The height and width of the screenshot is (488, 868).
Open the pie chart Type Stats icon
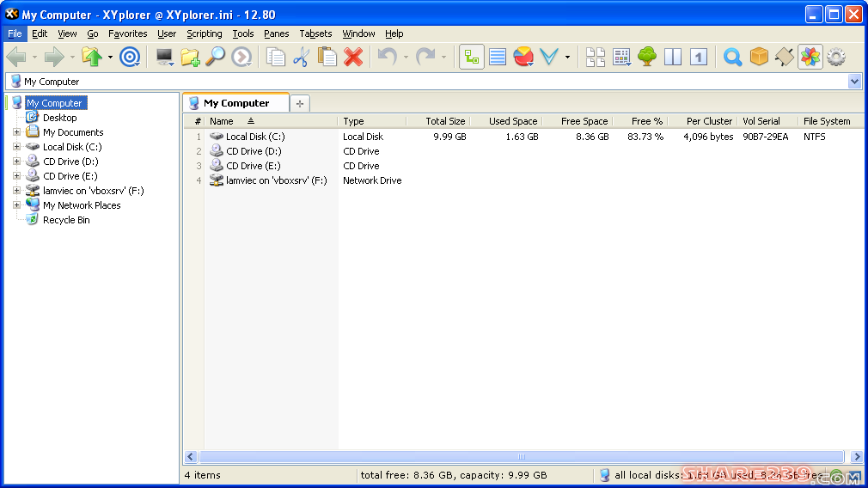tap(523, 57)
